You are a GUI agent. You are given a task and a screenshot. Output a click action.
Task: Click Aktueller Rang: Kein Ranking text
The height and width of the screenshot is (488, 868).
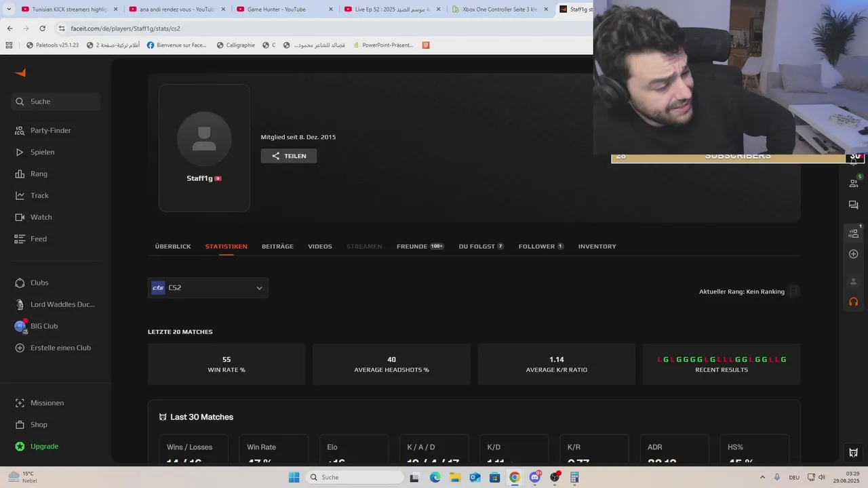click(x=742, y=291)
